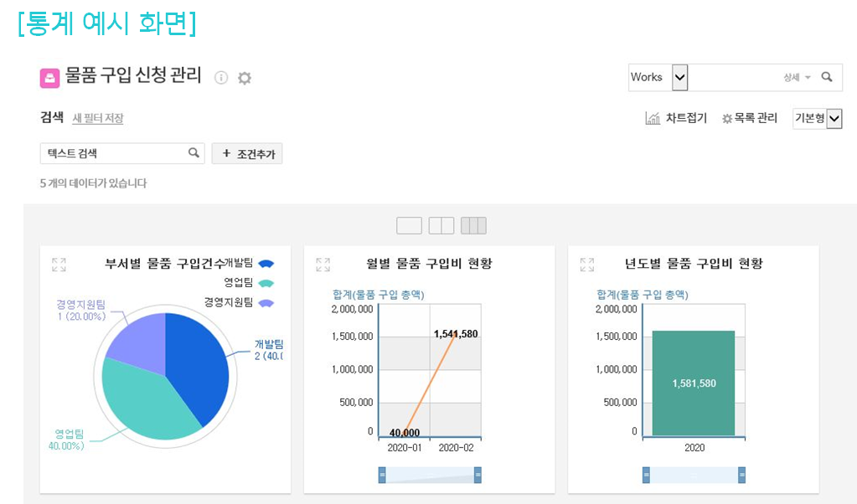Switch to two-column chart layout
The height and width of the screenshot is (504, 857).
pos(441,225)
